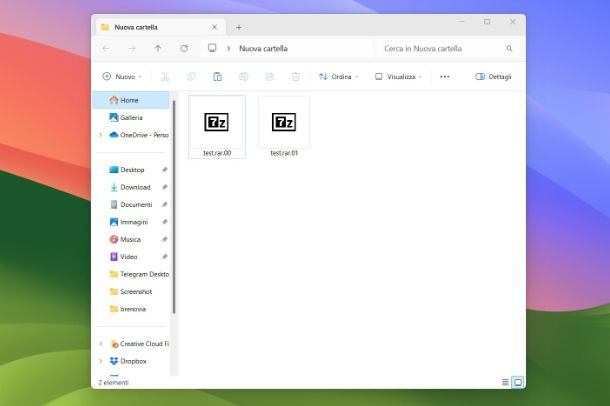The height and width of the screenshot is (406, 610).
Task: Click the search magnifier icon
Action: point(509,48)
